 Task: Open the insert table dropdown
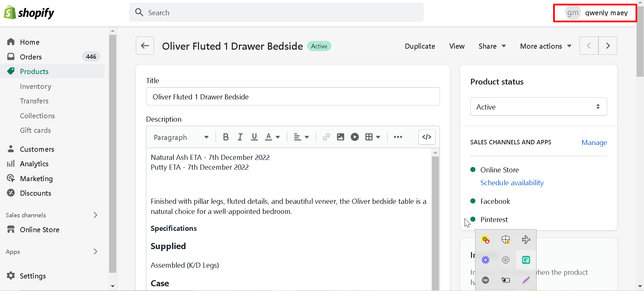coord(373,137)
